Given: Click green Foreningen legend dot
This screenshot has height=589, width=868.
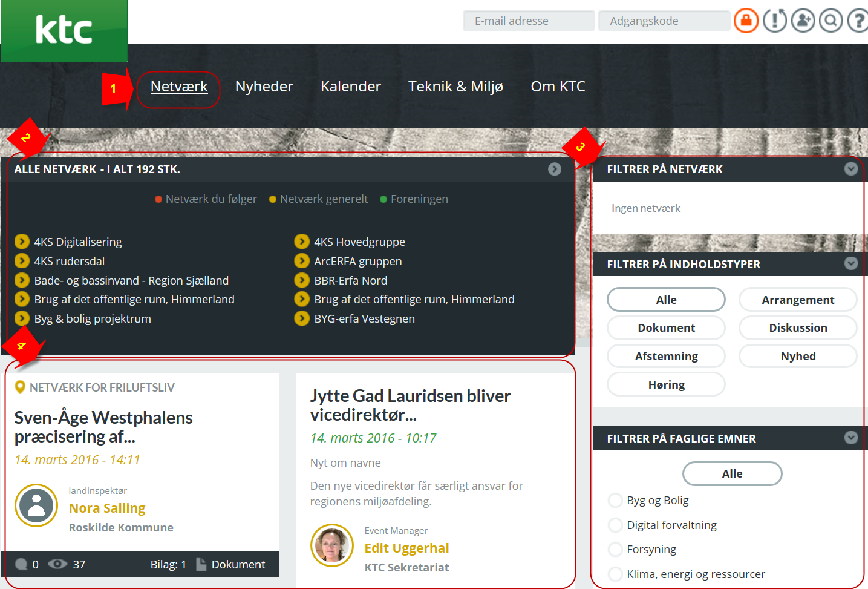Looking at the screenshot, I should point(383,199).
